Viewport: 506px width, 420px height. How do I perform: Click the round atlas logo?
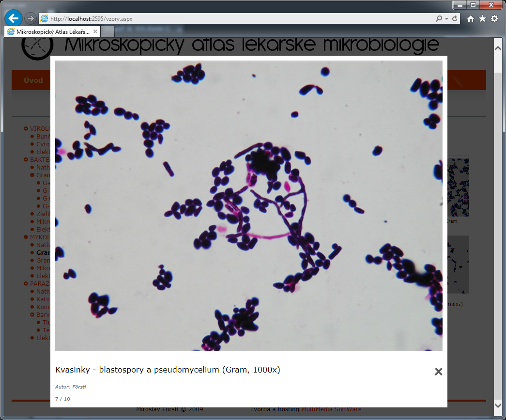point(37,47)
